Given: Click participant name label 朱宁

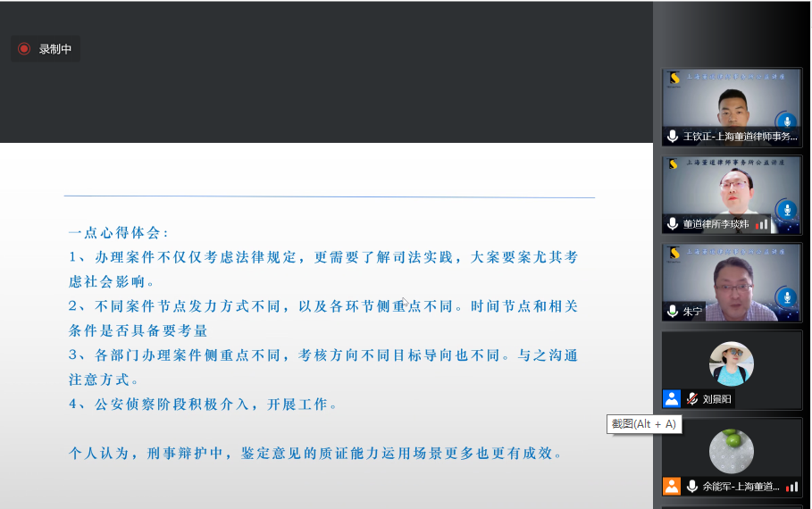Looking at the screenshot, I should click(692, 312).
